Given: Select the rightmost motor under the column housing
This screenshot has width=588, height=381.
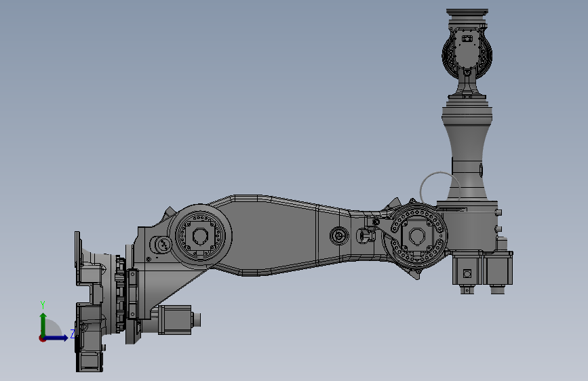Looking at the screenshot, I should click(498, 272).
